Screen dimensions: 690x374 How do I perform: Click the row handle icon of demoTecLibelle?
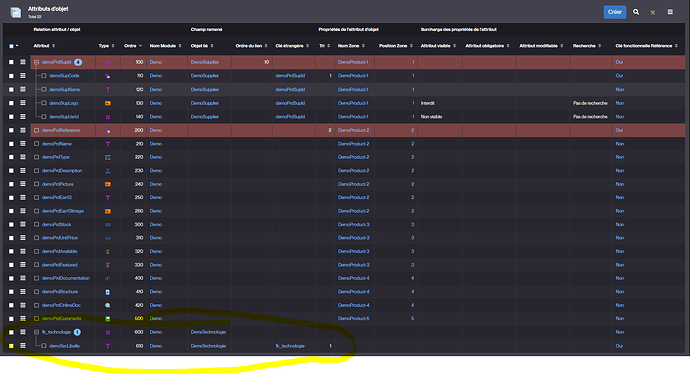coord(23,346)
